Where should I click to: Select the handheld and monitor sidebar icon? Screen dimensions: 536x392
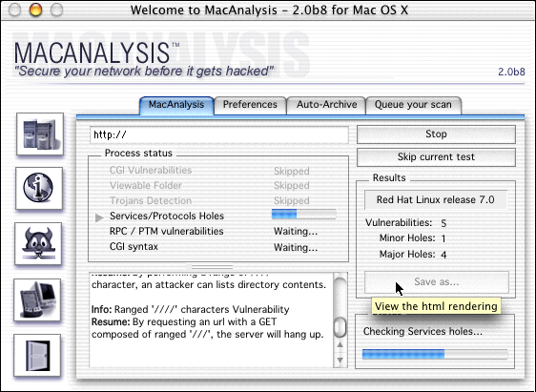pyautogui.click(x=37, y=299)
